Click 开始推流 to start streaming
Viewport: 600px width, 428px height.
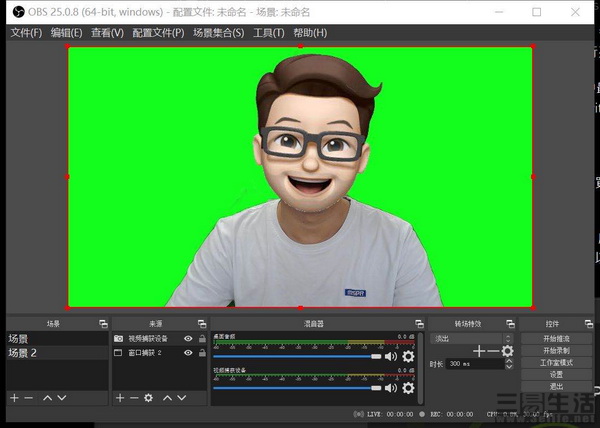[556, 338]
